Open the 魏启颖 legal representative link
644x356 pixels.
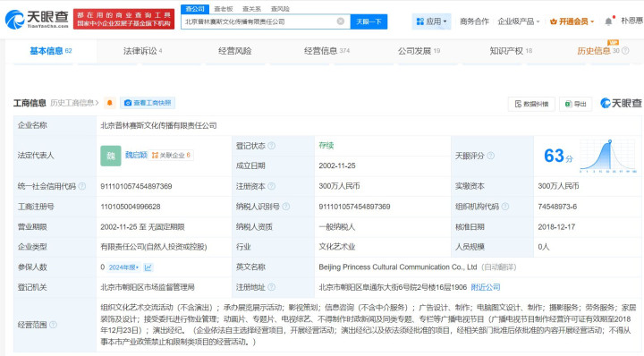[136, 156]
